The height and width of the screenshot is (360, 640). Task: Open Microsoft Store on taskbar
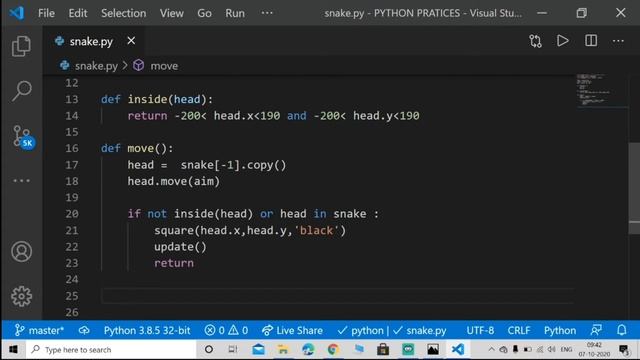(x=383, y=350)
